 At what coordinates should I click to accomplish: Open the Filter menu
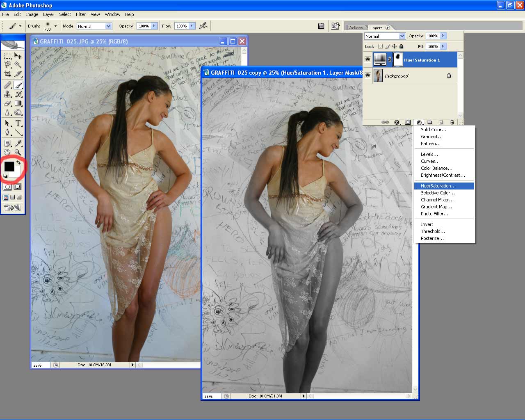(81, 14)
